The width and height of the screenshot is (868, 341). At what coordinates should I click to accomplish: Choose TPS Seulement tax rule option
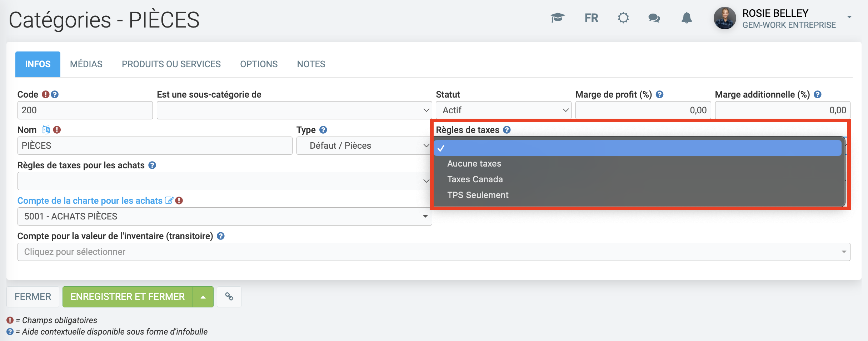[x=478, y=195]
